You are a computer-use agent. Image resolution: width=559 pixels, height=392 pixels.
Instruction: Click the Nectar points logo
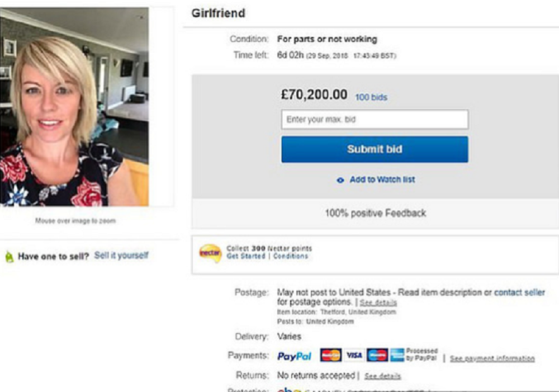point(210,253)
